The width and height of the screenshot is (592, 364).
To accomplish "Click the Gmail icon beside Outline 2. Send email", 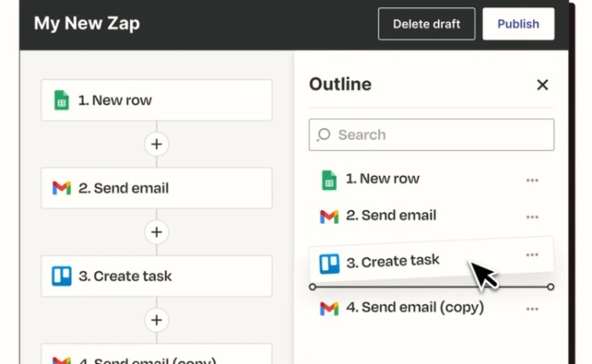I will point(329,217).
